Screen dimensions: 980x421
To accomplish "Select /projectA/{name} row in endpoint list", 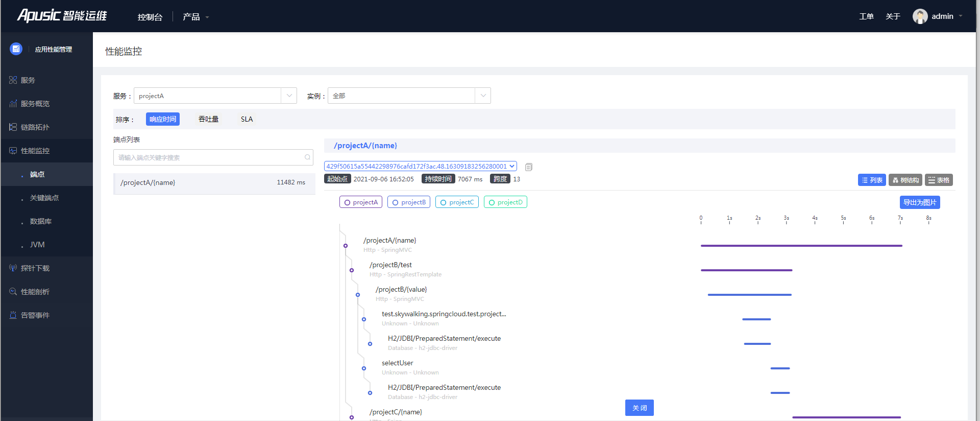I will [x=214, y=183].
